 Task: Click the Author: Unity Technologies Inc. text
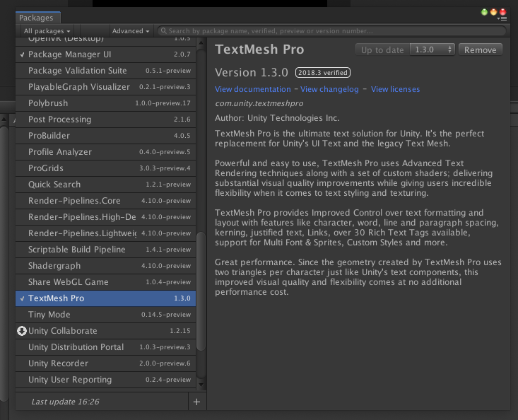(277, 118)
